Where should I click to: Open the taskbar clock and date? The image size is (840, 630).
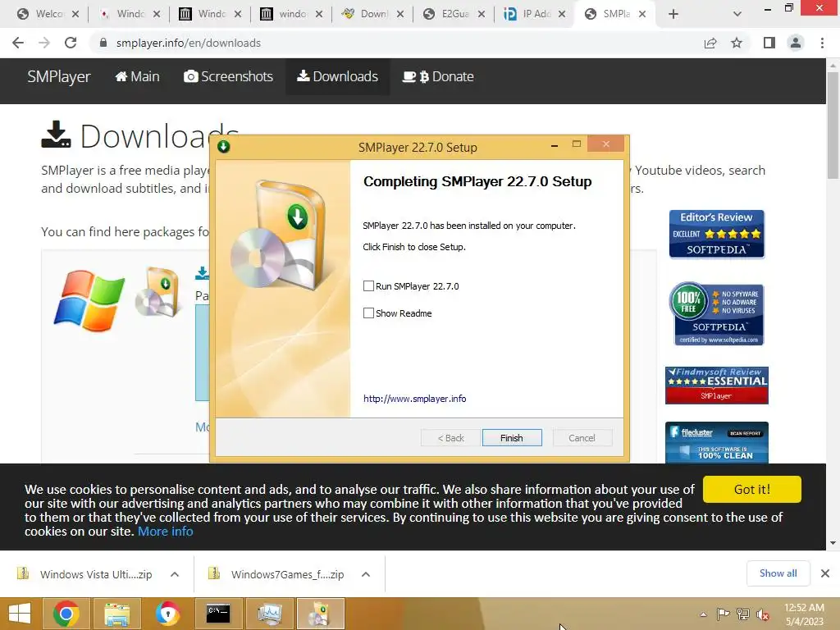pyautogui.click(x=804, y=614)
